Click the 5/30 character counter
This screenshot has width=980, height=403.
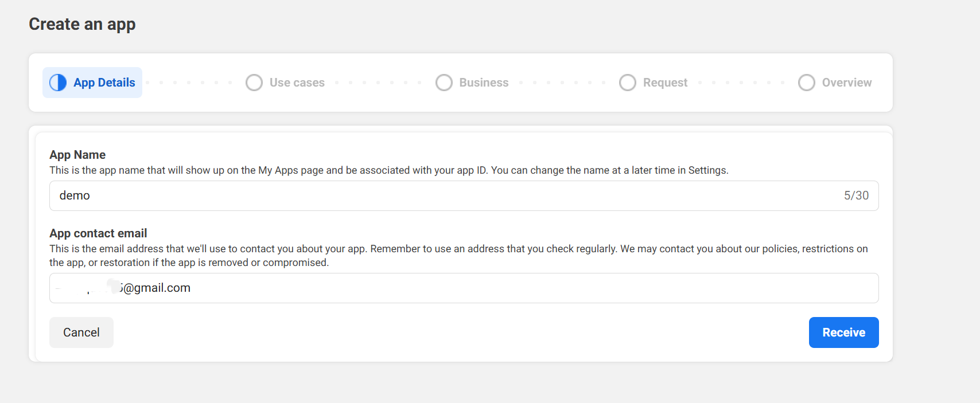click(856, 195)
